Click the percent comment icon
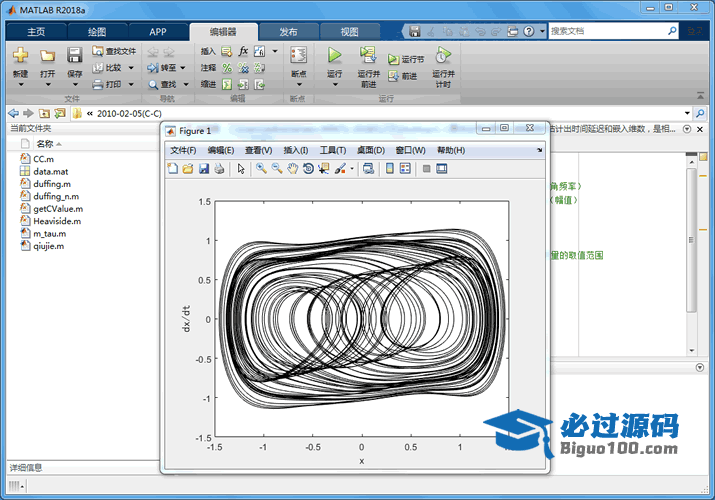 pos(227,68)
